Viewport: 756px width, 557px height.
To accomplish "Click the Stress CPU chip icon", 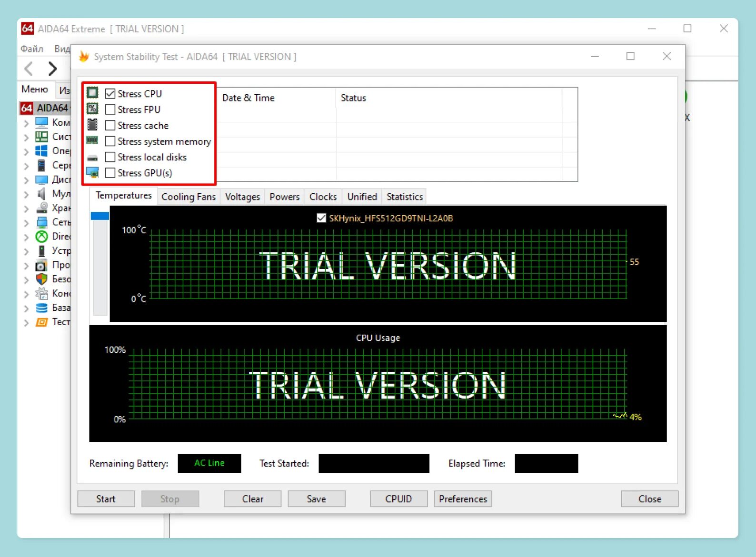I will click(92, 93).
